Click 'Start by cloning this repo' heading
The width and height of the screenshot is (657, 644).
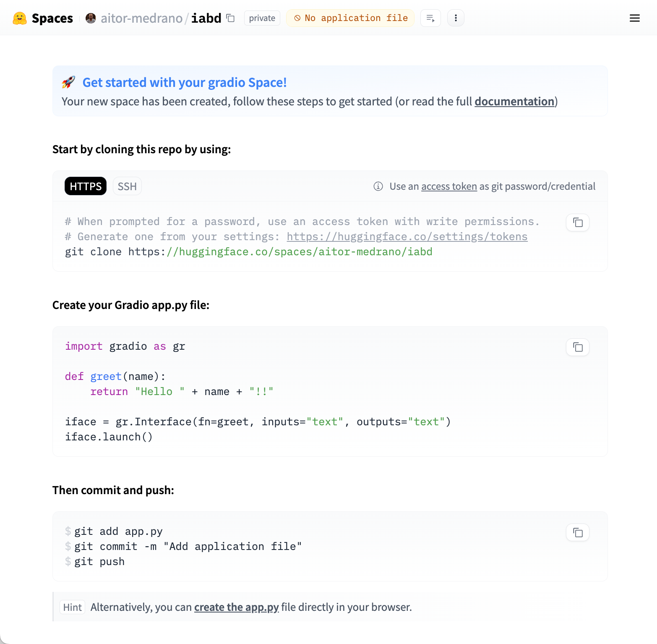141,149
